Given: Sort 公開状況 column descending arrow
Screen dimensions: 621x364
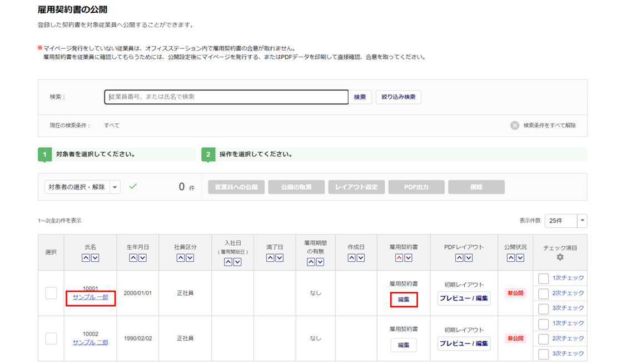Looking at the screenshot, I should click(x=519, y=257).
